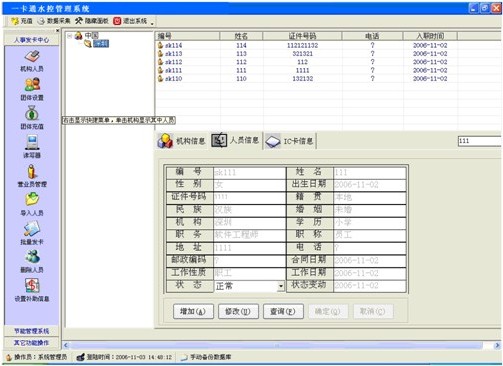This screenshot has height=366, width=503.
Task: Expand the 节能管理系统 sidebar section
Action: click(31, 331)
